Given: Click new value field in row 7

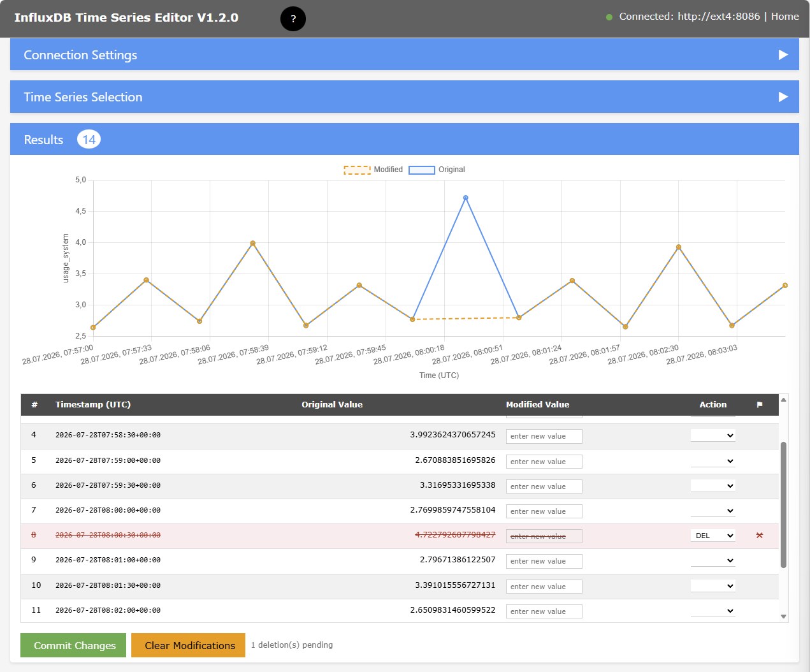Looking at the screenshot, I should click(544, 511).
